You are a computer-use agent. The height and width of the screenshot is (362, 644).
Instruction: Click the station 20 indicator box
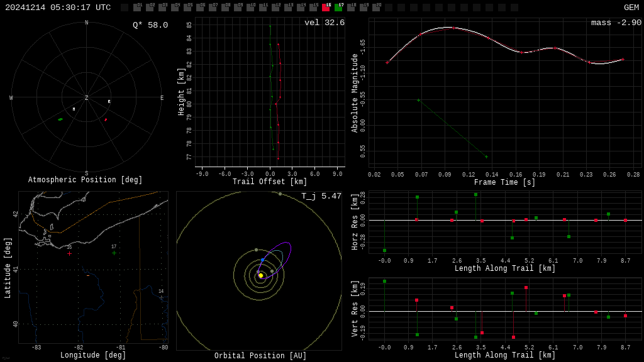(376, 8)
